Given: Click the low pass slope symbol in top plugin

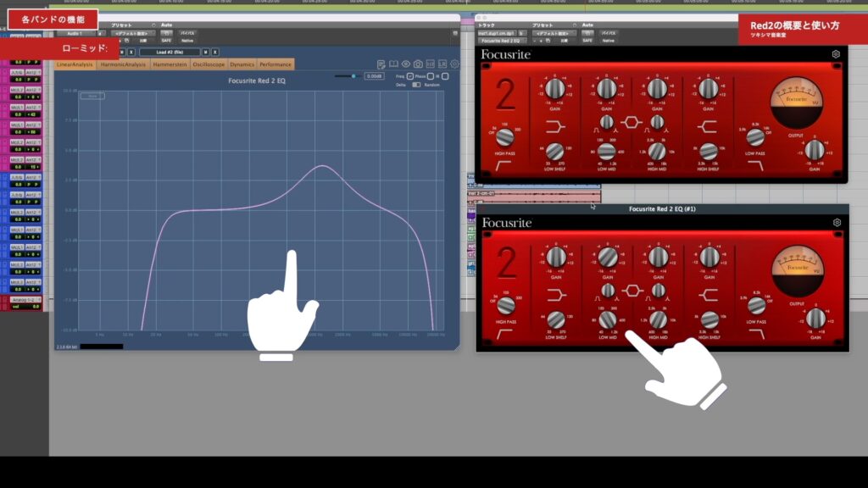Looking at the screenshot, I should click(x=755, y=165).
